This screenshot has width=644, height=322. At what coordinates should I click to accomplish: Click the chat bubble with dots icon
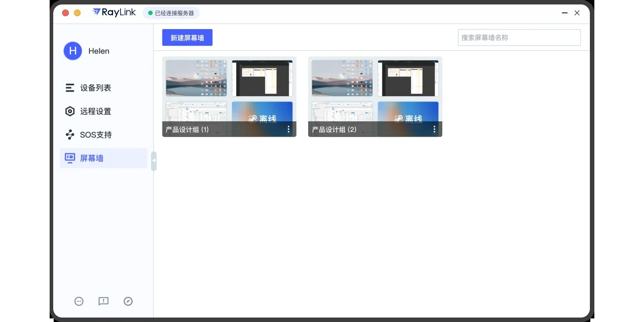point(79,301)
